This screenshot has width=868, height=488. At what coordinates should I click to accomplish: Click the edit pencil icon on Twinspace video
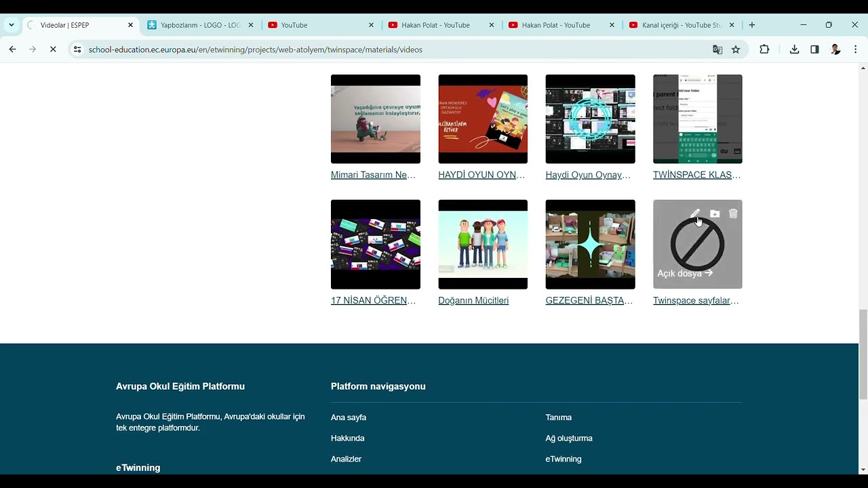click(695, 213)
